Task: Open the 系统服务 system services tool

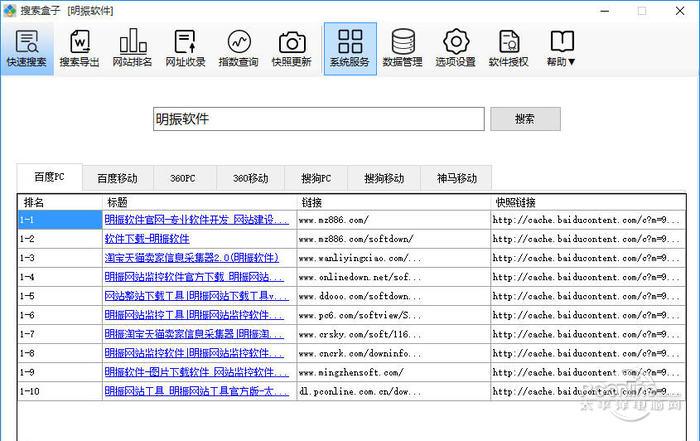Action: point(350,49)
